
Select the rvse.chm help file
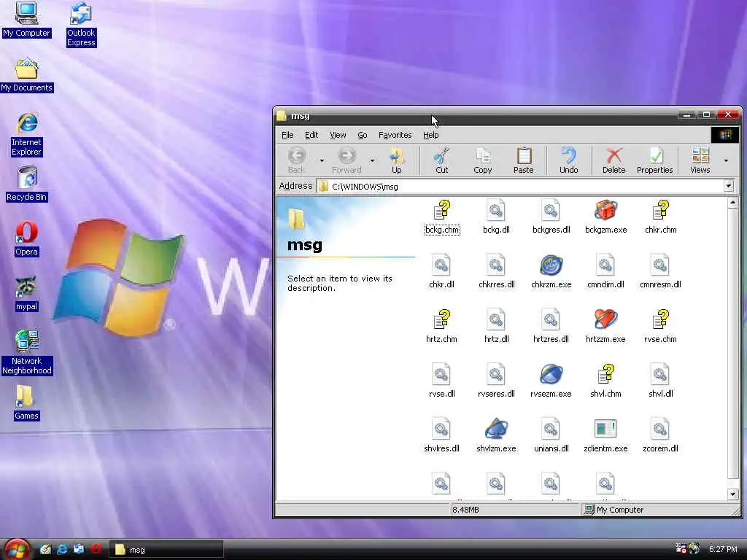tap(660, 327)
